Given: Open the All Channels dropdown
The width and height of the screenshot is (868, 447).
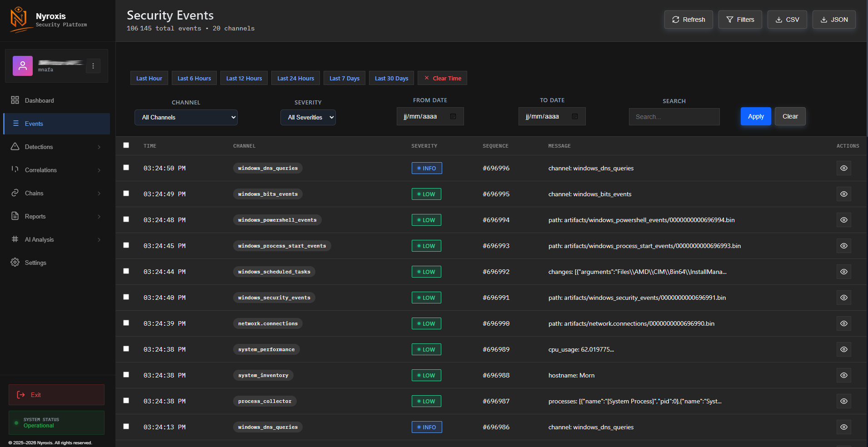Looking at the screenshot, I should click(x=186, y=117).
